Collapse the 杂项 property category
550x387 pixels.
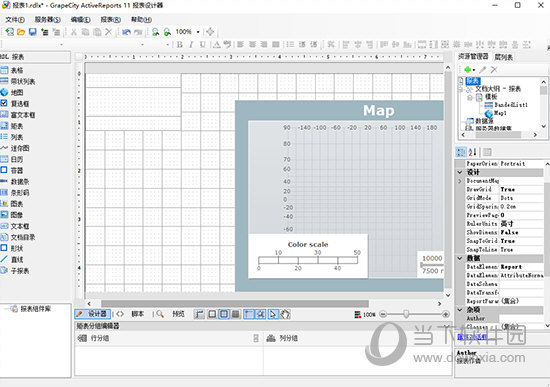[x=460, y=309]
